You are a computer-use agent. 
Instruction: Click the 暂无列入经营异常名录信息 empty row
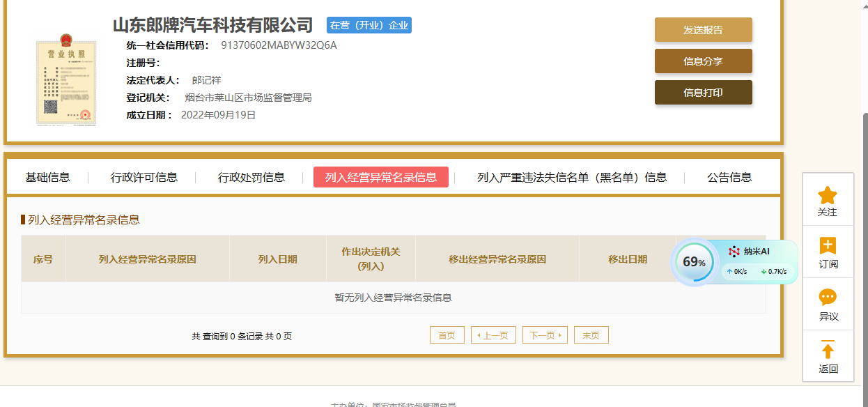click(394, 298)
